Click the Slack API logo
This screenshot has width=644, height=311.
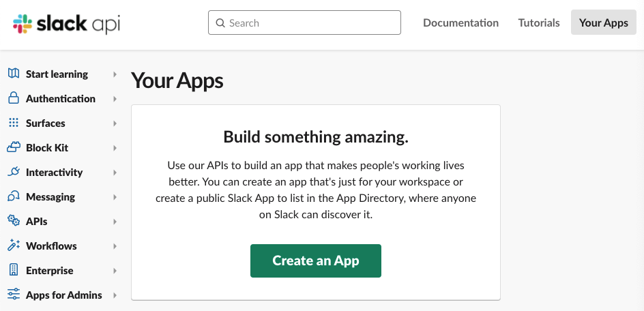pyautogui.click(x=66, y=23)
